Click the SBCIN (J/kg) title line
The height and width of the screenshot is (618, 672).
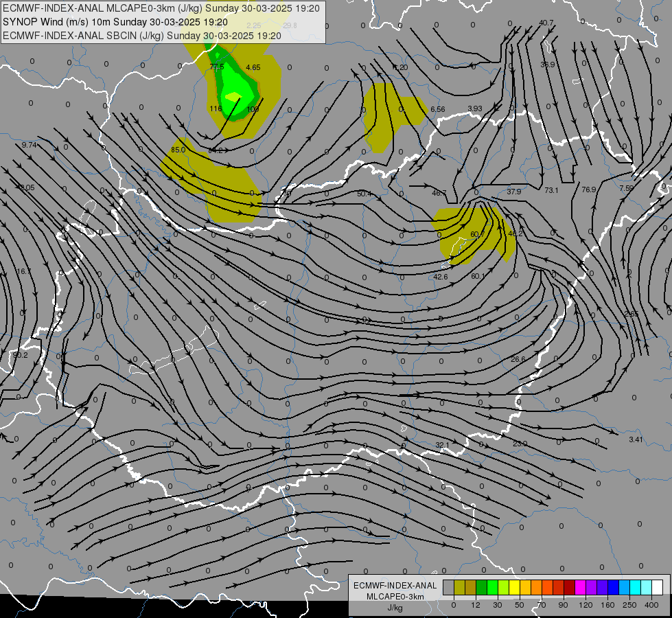tap(142, 36)
